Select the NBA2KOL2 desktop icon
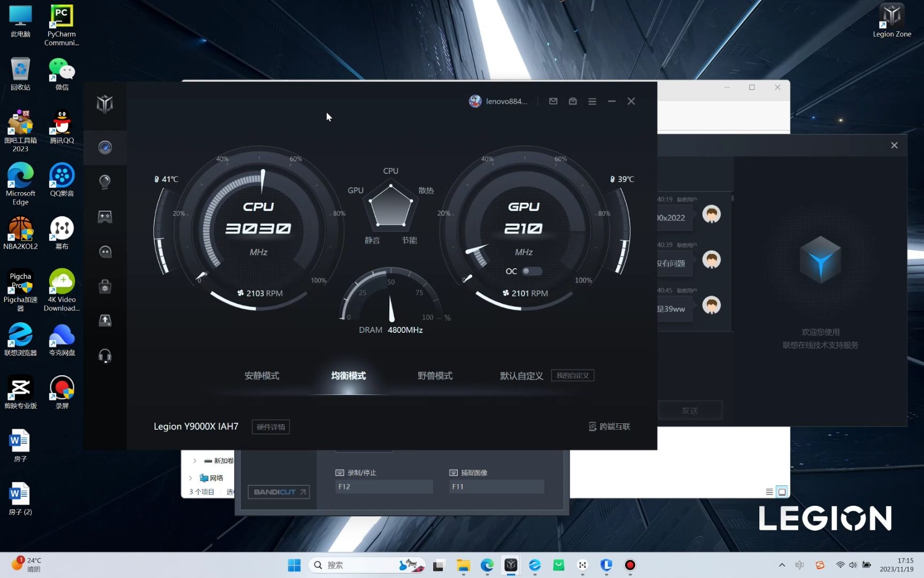Viewport: 924px width, 578px height. pyautogui.click(x=20, y=233)
